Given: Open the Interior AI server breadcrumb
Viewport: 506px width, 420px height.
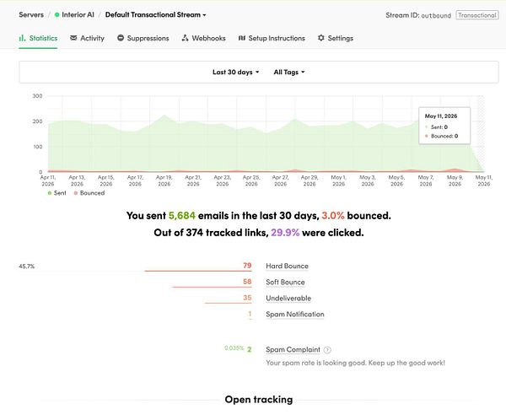Looking at the screenshot, I should [x=78, y=15].
